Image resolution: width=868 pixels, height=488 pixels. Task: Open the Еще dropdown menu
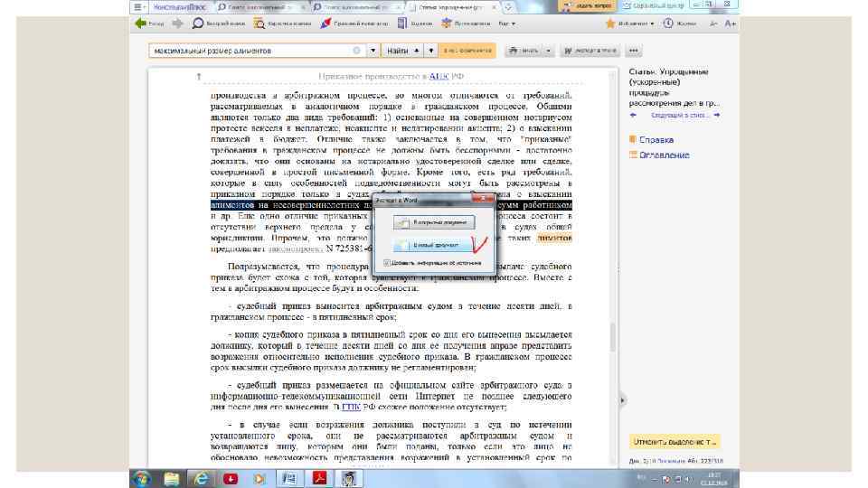(506, 23)
